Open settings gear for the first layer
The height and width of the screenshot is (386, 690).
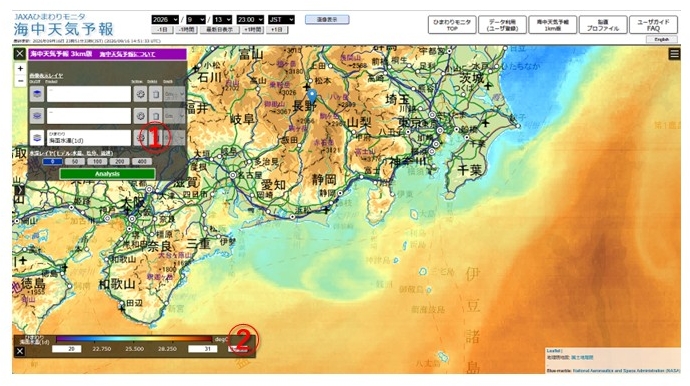tap(140, 94)
